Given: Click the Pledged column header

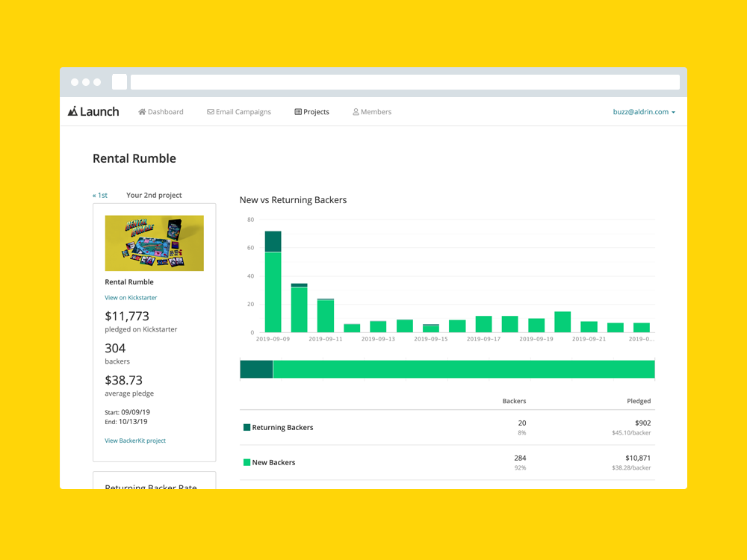Looking at the screenshot, I should [x=639, y=401].
